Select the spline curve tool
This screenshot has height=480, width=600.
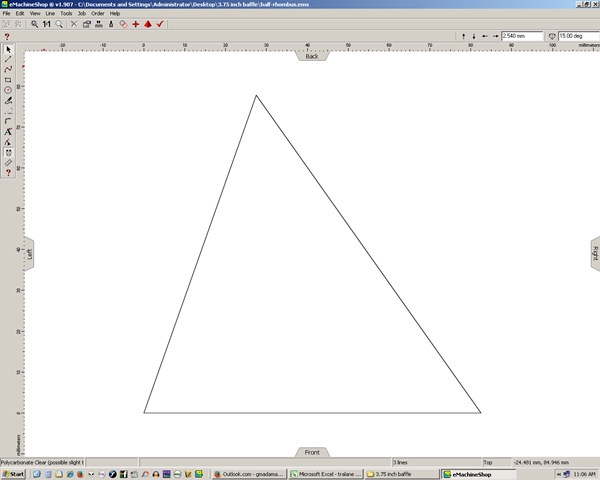click(x=8, y=69)
